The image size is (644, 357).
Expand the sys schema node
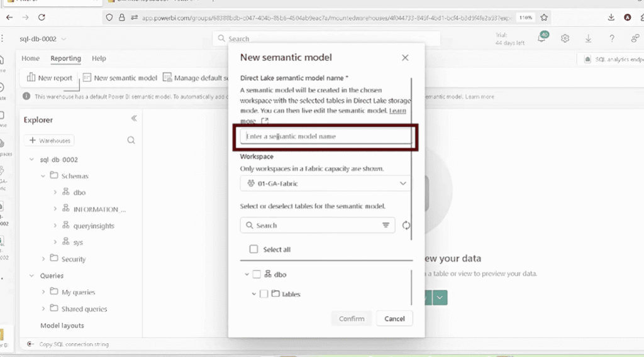point(55,242)
